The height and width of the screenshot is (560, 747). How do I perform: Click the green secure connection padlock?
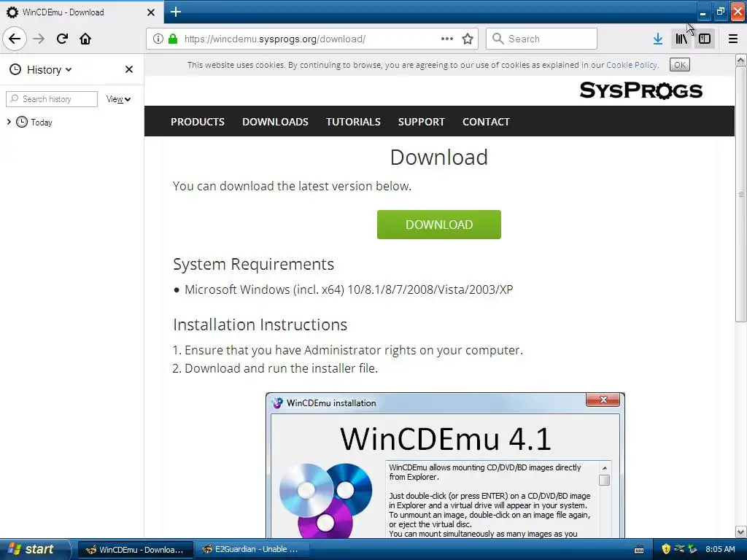[173, 39]
